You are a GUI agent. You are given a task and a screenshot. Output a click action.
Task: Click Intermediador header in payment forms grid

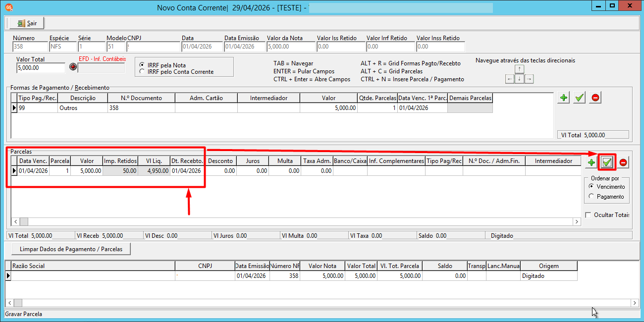(268, 98)
